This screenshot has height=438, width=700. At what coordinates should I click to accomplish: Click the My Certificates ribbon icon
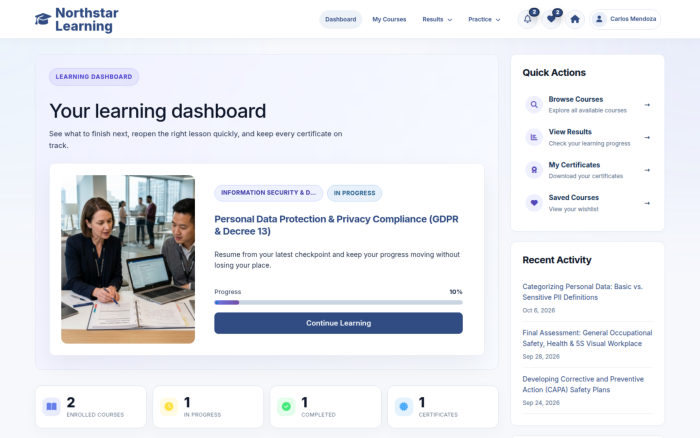tap(534, 170)
